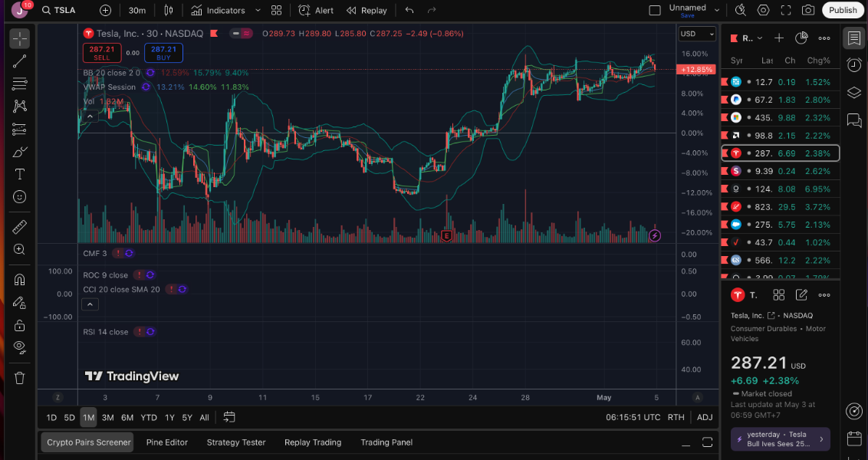Click the Publish button
Image resolution: width=868 pixels, height=460 pixels.
click(x=843, y=10)
